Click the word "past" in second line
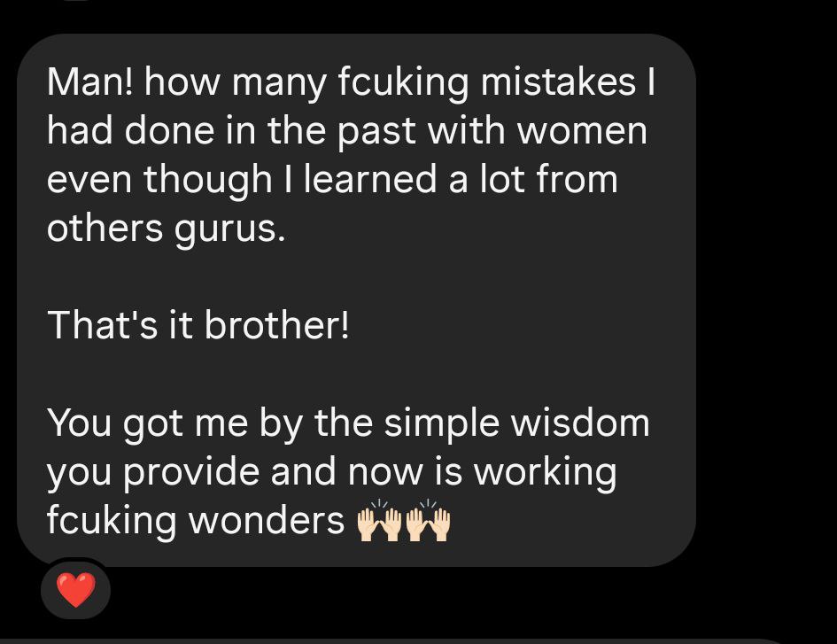The image size is (837, 644). (376, 131)
